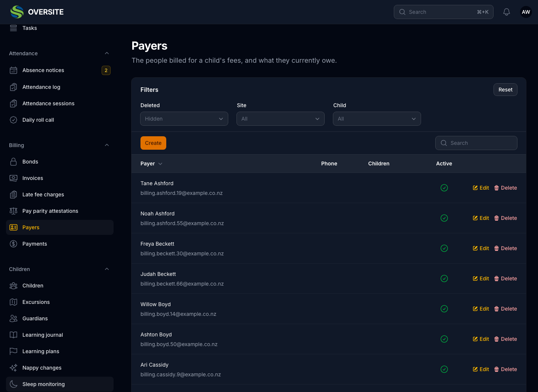This screenshot has width=538, height=392.
Task: Click the Attendance log clipboard icon
Action: pyautogui.click(x=13, y=87)
